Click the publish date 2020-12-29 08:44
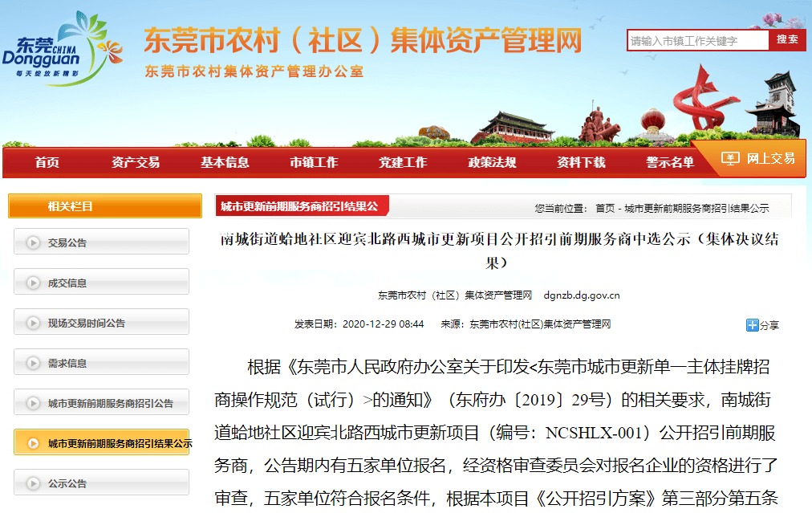Viewport: 812px width, 513px height. [384, 324]
